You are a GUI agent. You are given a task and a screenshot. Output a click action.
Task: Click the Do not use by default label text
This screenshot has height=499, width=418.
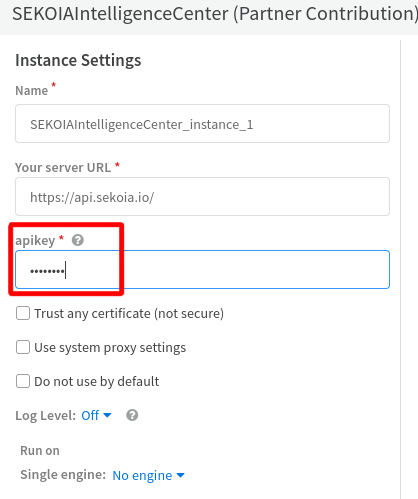97,382
